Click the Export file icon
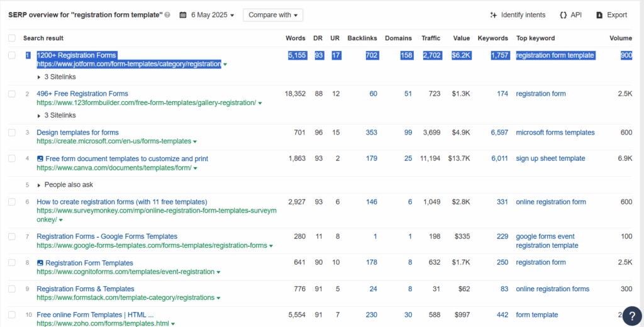Screen dimensions: 644x327 [x=599, y=15]
